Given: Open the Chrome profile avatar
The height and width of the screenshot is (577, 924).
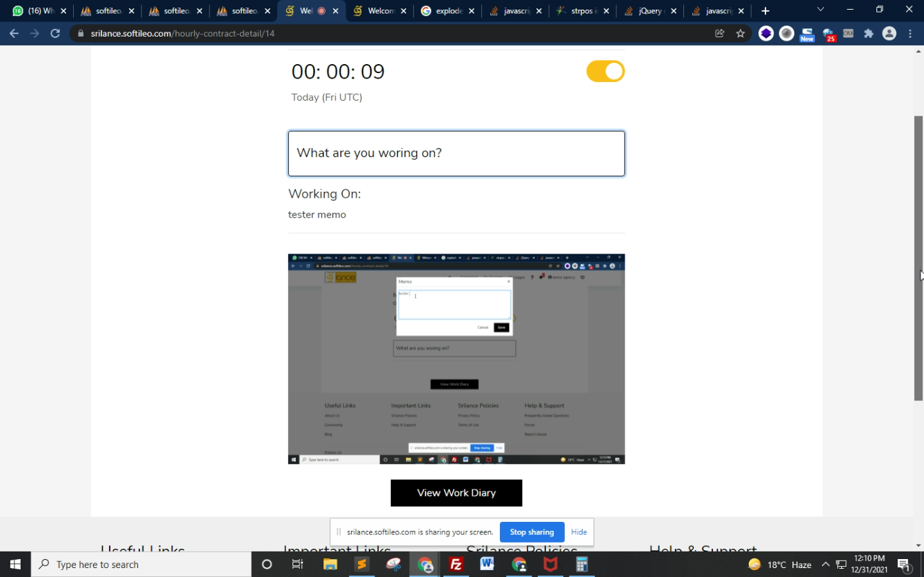Looking at the screenshot, I should [x=890, y=33].
